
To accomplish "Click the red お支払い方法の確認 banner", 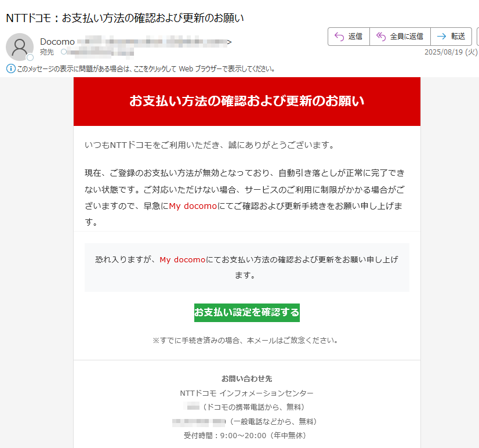I will (247, 101).
